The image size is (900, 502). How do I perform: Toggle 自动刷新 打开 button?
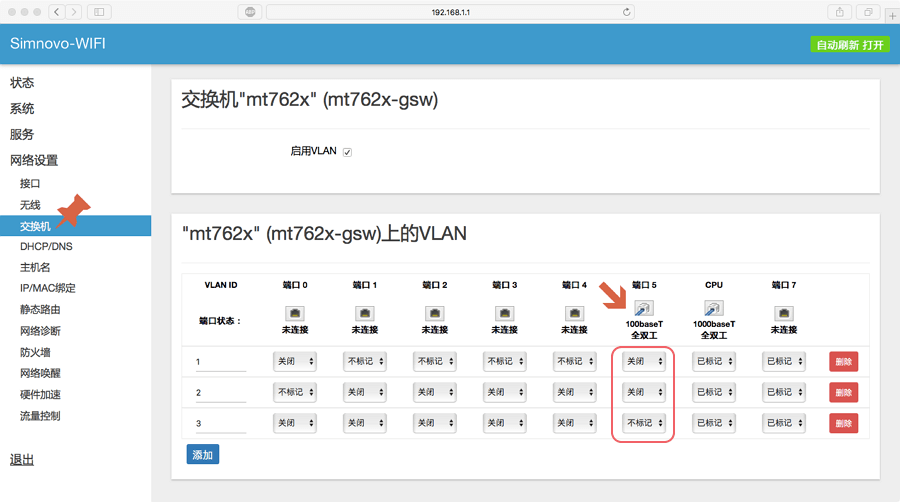pyautogui.click(x=850, y=45)
